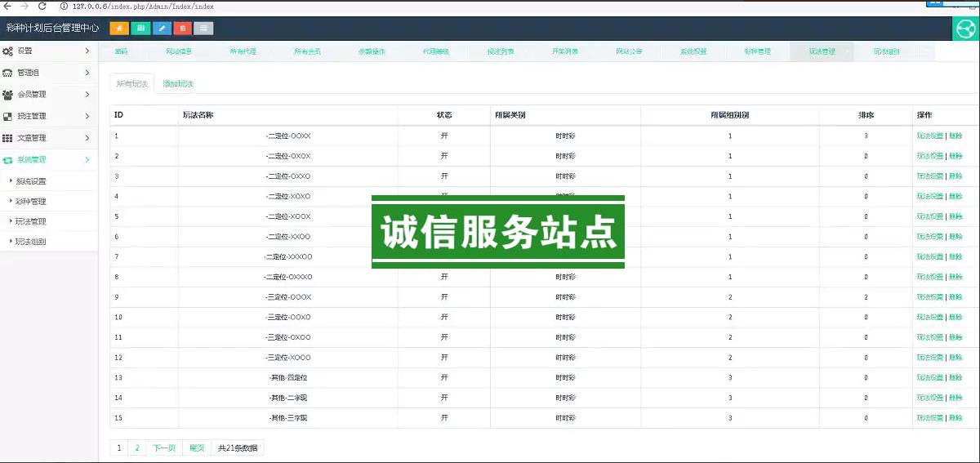
Task: Click the orange home icon button
Action: point(119,29)
